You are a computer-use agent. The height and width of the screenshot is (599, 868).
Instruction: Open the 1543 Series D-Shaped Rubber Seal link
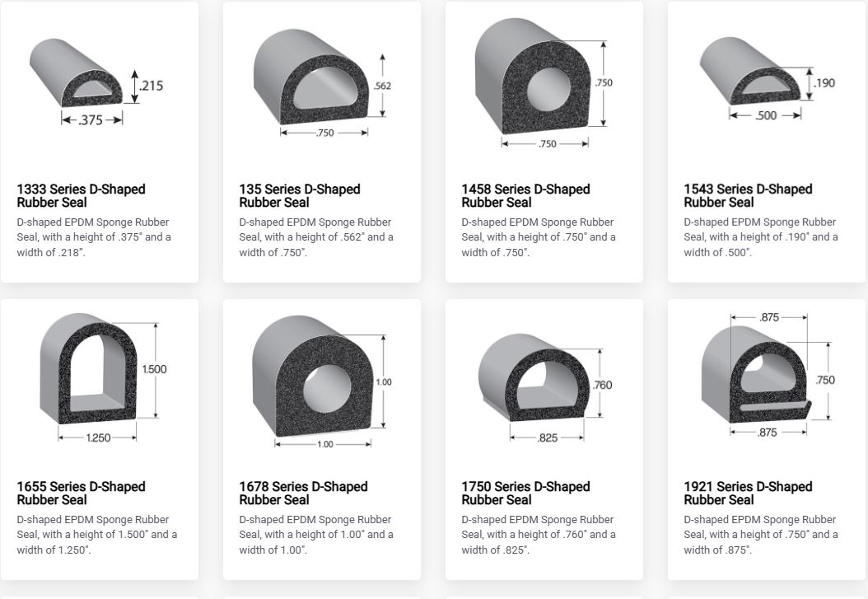pos(748,196)
